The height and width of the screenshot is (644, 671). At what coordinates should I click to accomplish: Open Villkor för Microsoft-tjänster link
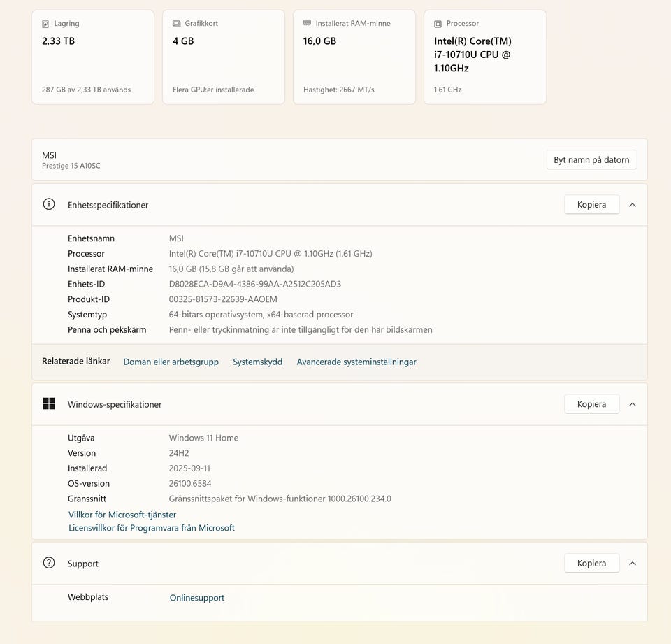pos(122,515)
